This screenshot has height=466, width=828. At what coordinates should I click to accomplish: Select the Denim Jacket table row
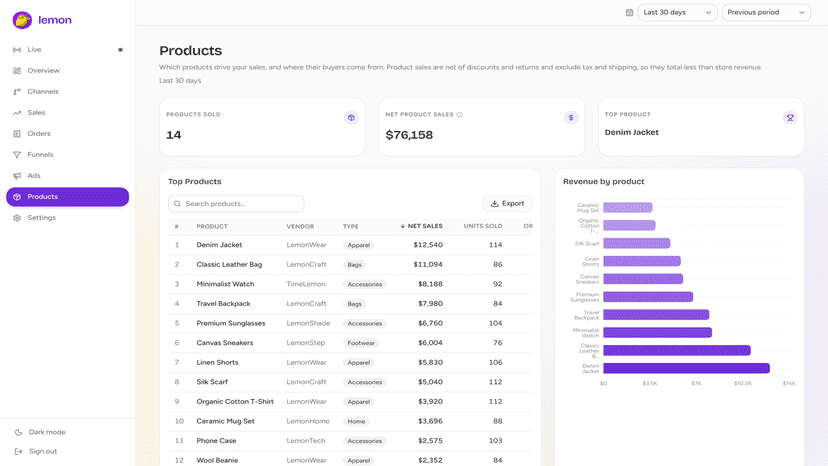coord(350,245)
